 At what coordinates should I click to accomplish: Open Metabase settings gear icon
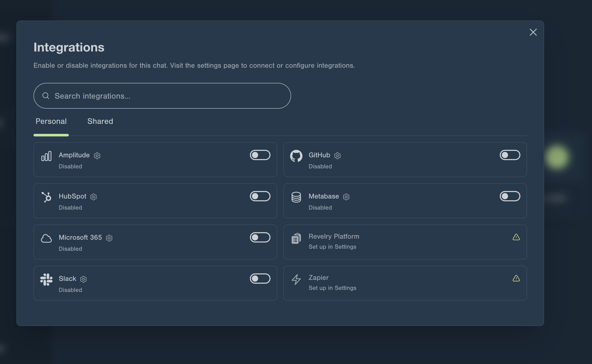[346, 197]
